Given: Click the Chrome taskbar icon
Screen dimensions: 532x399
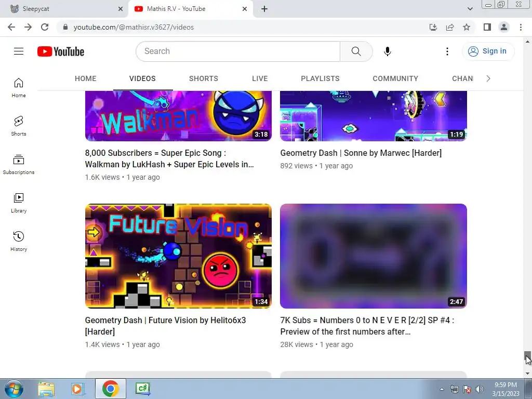Looking at the screenshot, I should pos(110,389).
